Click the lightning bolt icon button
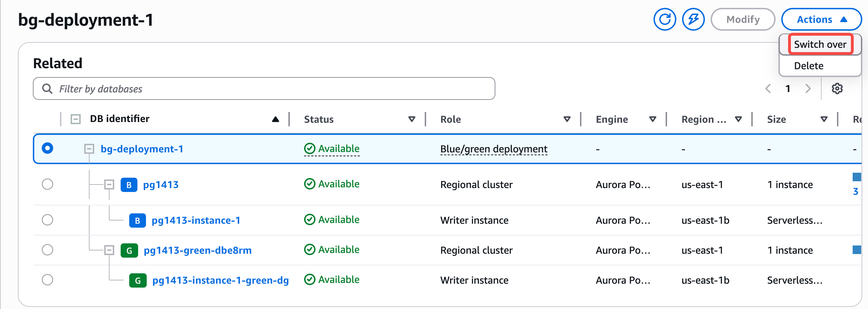This screenshot has width=868, height=309. (693, 19)
